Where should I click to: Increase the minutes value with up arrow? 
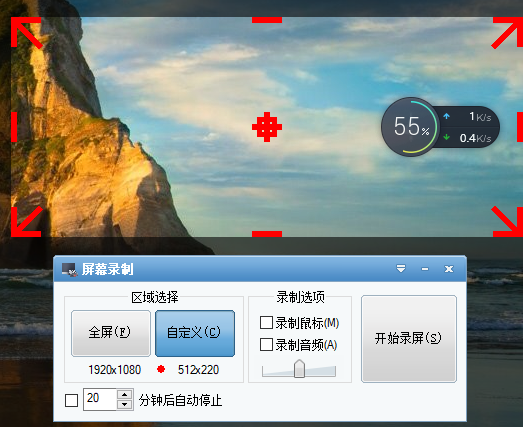tap(125, 395)
